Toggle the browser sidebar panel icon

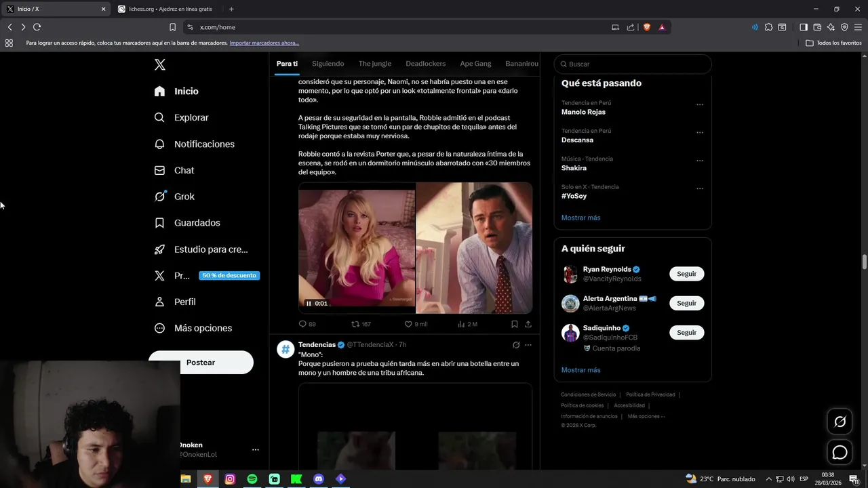coord(804,27)
